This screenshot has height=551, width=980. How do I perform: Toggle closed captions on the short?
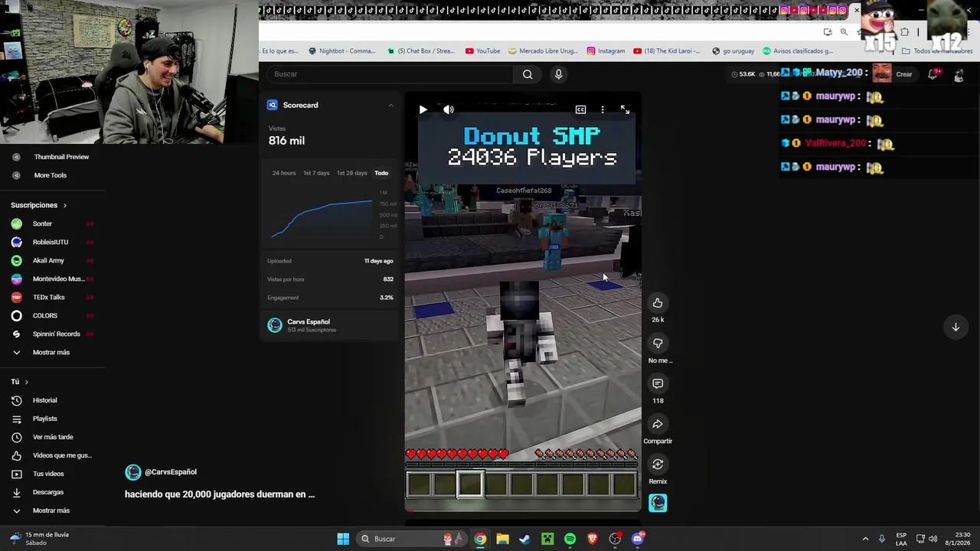pos(580,109)
